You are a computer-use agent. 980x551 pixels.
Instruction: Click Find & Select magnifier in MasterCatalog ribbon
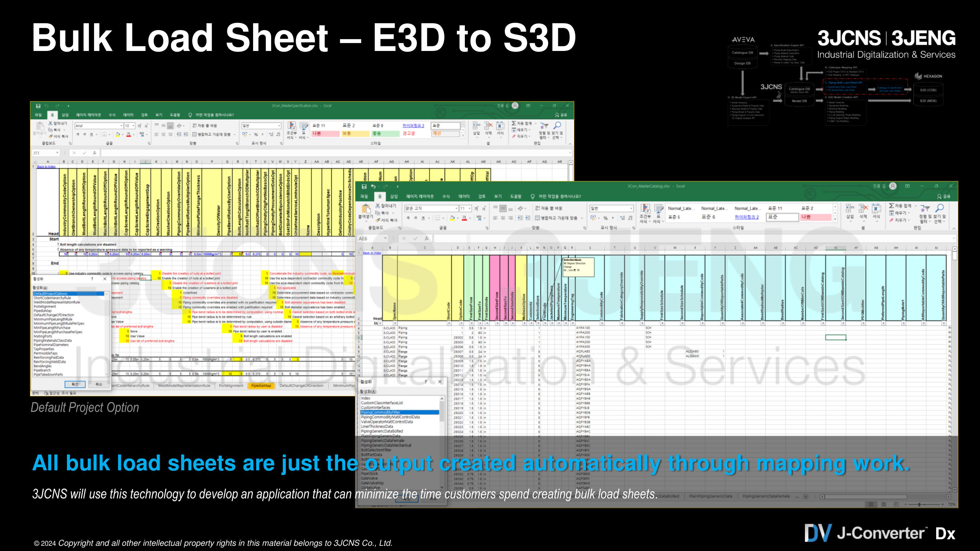click(x=939, y=208)
